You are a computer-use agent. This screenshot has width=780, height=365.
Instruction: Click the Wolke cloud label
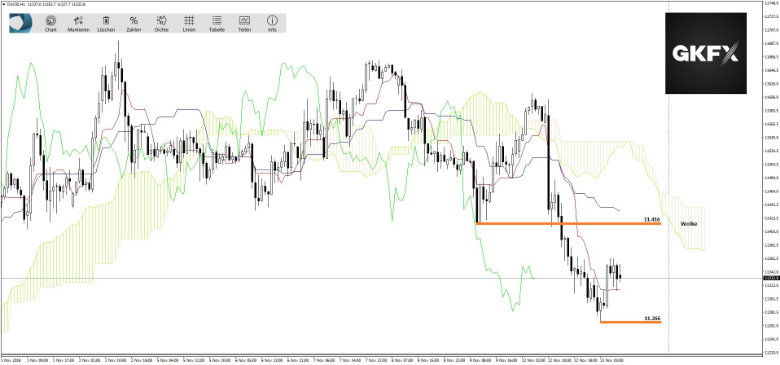688,224
